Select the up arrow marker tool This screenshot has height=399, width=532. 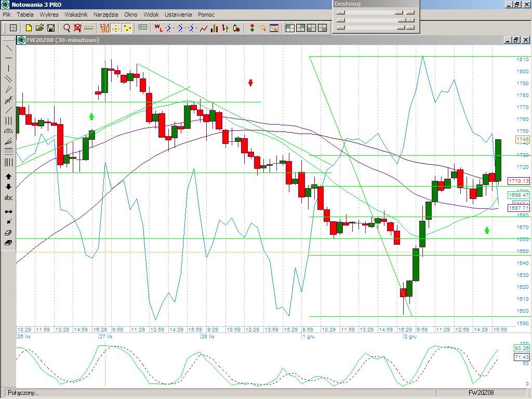(8, 177)
